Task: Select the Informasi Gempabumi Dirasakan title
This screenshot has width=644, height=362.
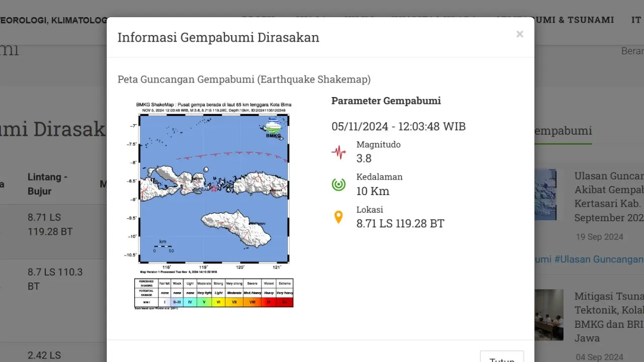Action: [218, 38]
